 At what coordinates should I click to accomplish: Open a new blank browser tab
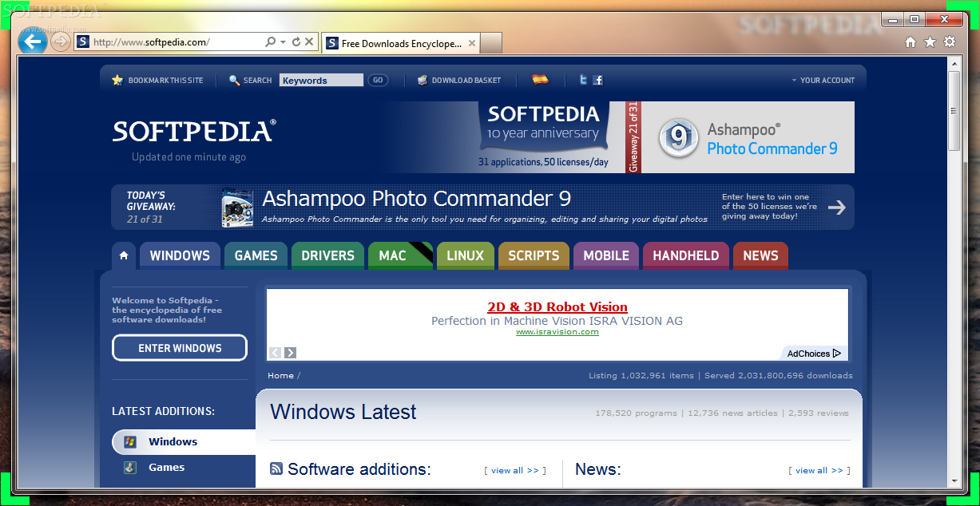pos(491,44)
